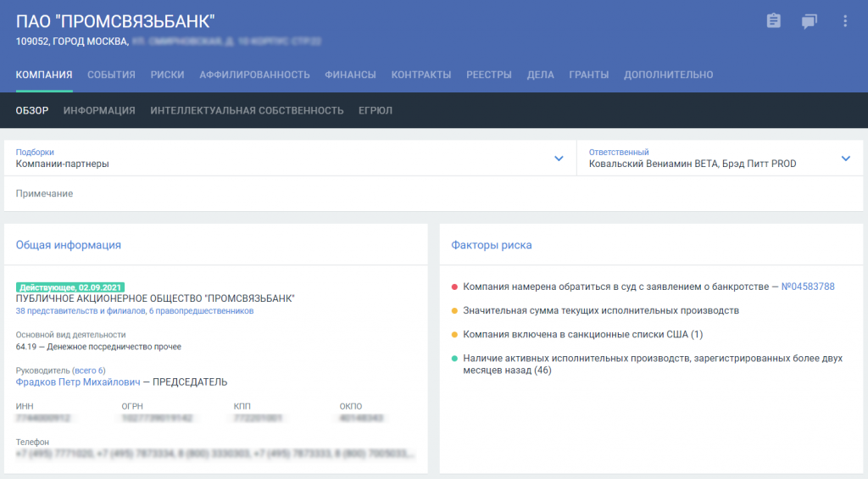Open the всего 6 managers link

[x=88, y=370]
